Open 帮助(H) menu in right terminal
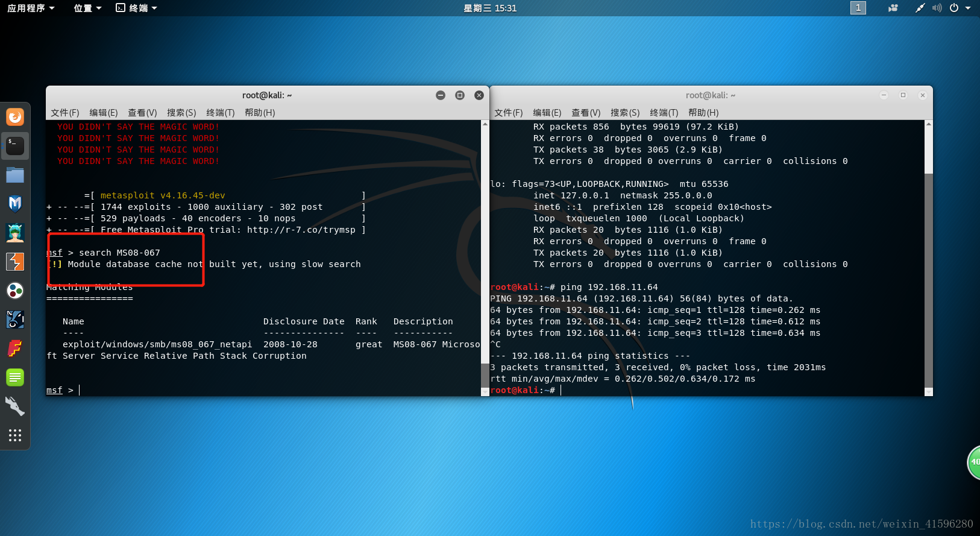 pos(703,113)
